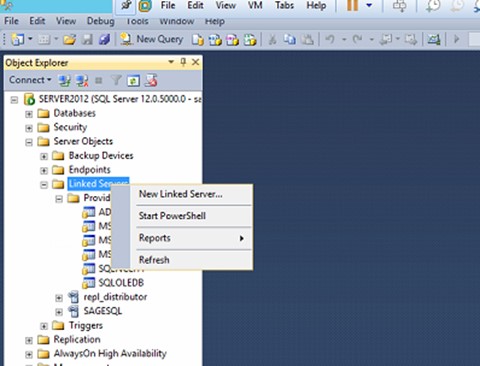Collapse the SERVER2012 server node
This screenshot has height=366, width=480.
[14, 100]
